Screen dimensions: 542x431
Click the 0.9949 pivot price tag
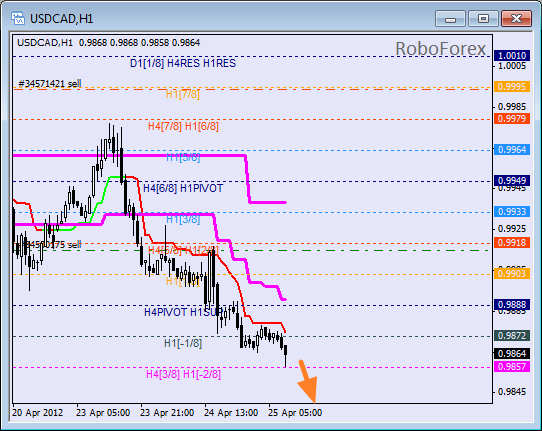tap(512, 180)
